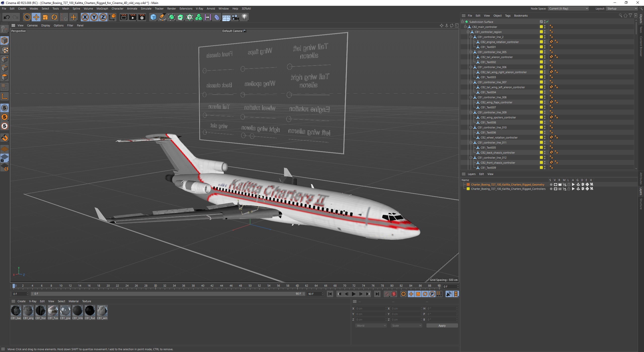Select the Live Selection tool

click(27, 17)
